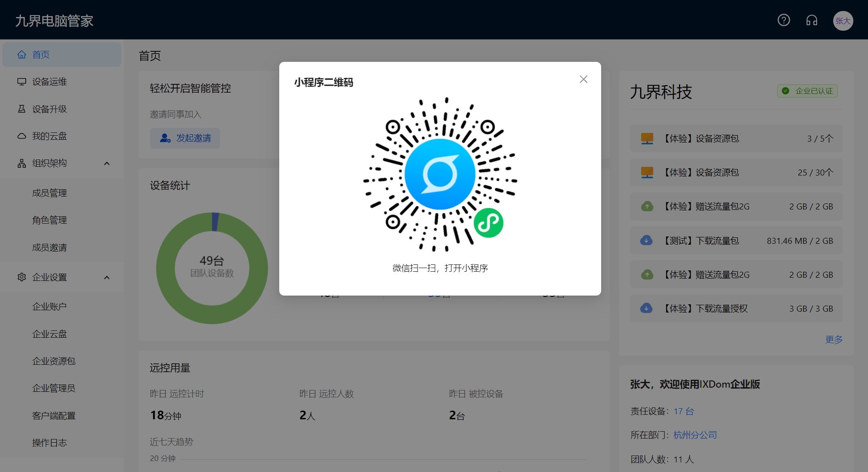Screen dimensions: 868x472
Task: Click the headset customer service icon
Action: [812, 20]
